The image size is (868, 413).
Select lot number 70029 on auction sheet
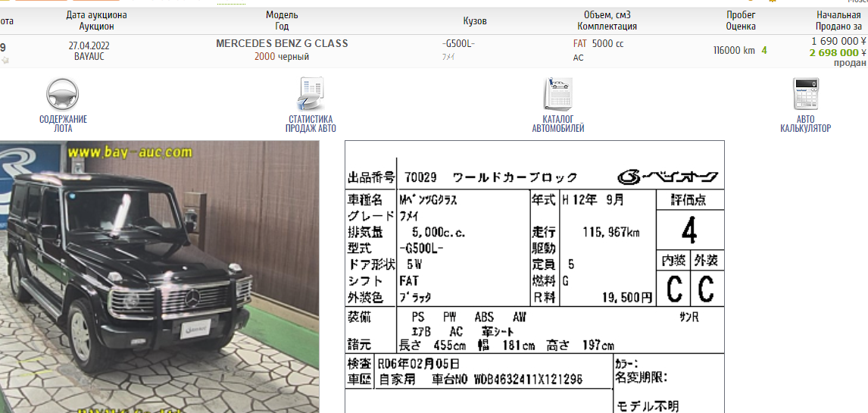pos(420,178)
